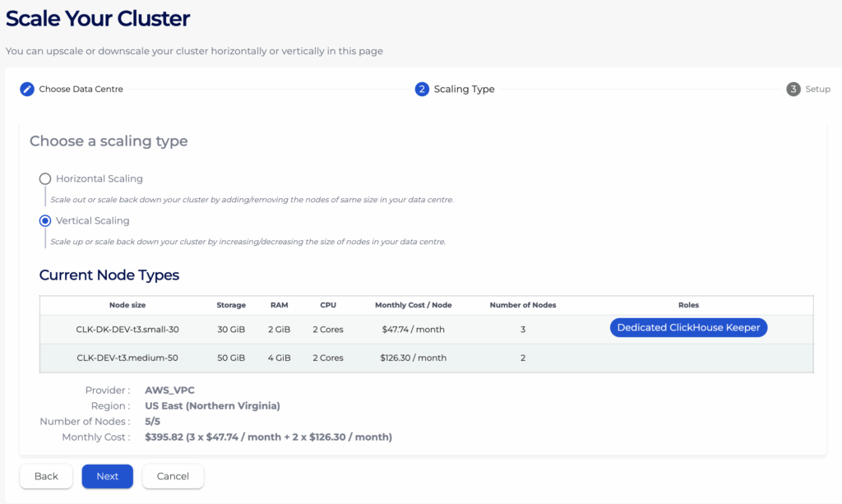This screenshot has height=504, width=842.
Task: Click the step 2 circle icon
Action: pos(422,89)
